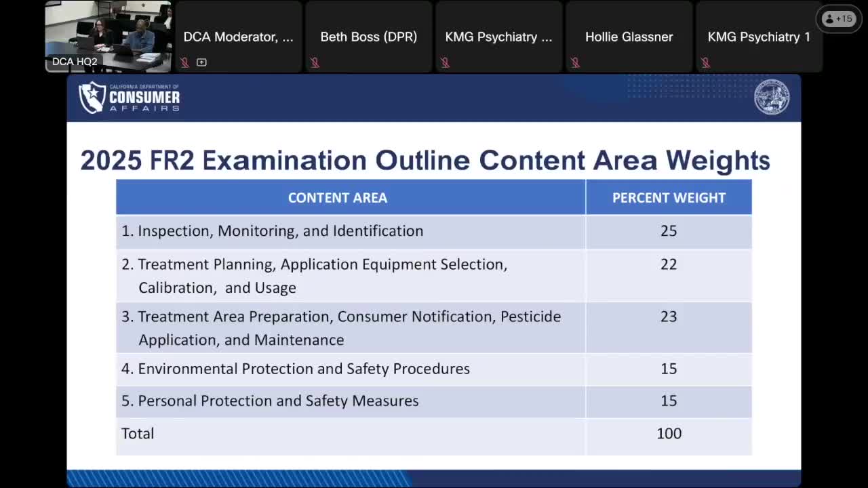Viewport: 868px width, 488px height.
Task: Toggle video sharing in the DCA Moderator tile
Action: tap(201, 62)
